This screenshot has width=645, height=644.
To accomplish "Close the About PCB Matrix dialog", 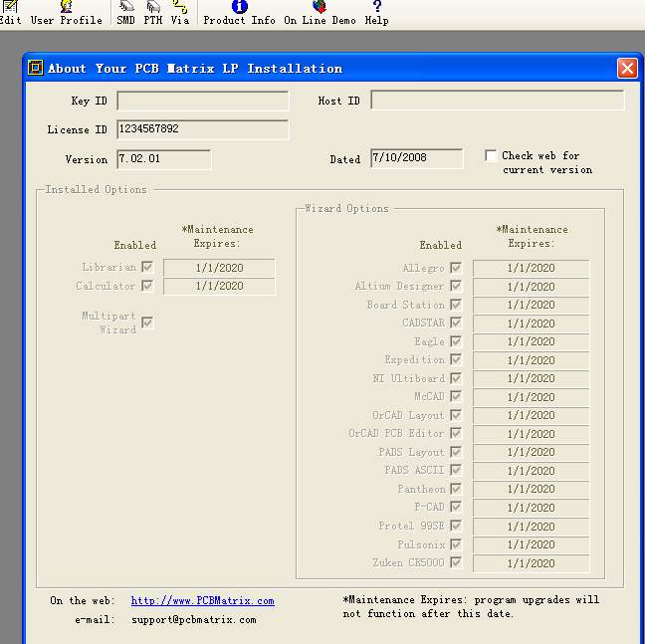I will [x=627, y=68].
